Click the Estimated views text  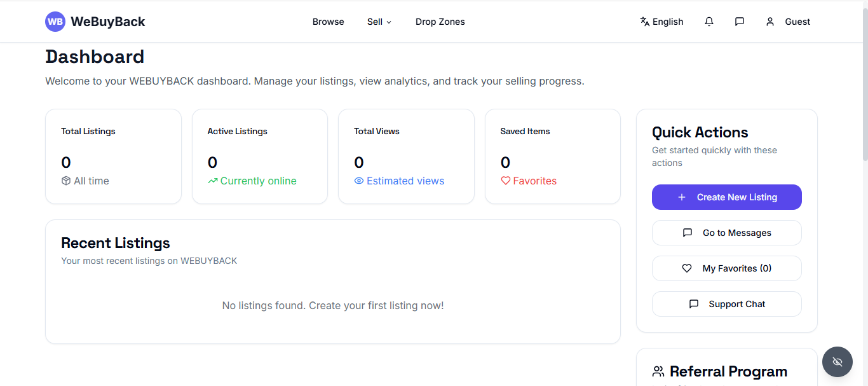405,181
